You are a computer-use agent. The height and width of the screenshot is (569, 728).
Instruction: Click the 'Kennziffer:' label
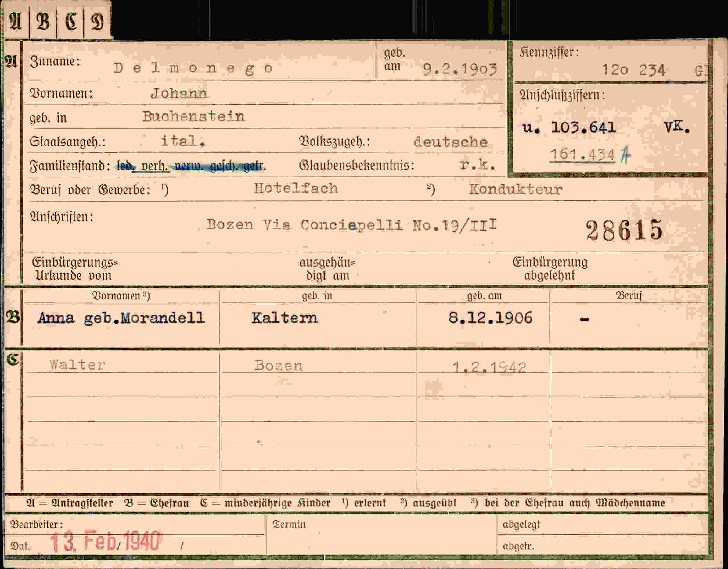point(549,52)
